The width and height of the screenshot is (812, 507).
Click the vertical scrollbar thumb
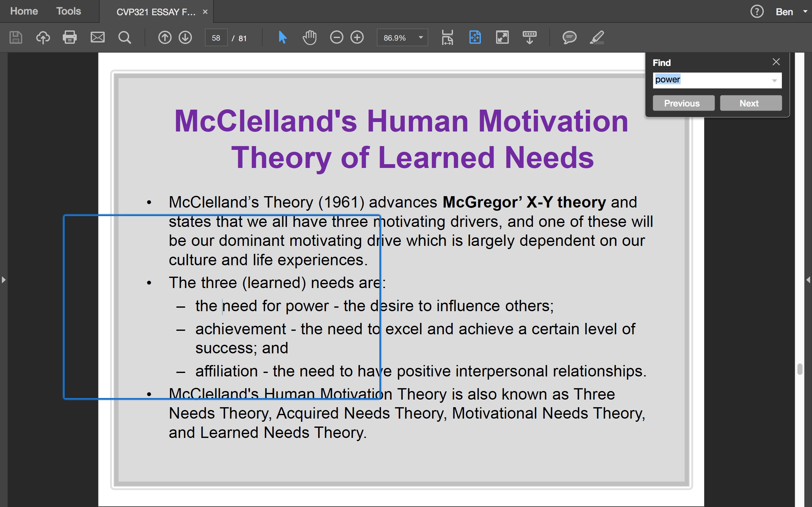(800, 369)
